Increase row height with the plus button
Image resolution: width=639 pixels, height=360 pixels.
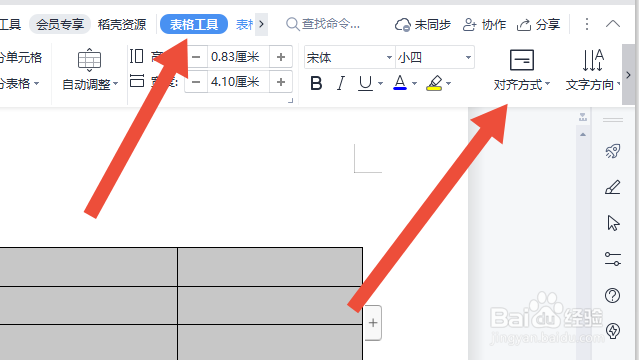280,57
